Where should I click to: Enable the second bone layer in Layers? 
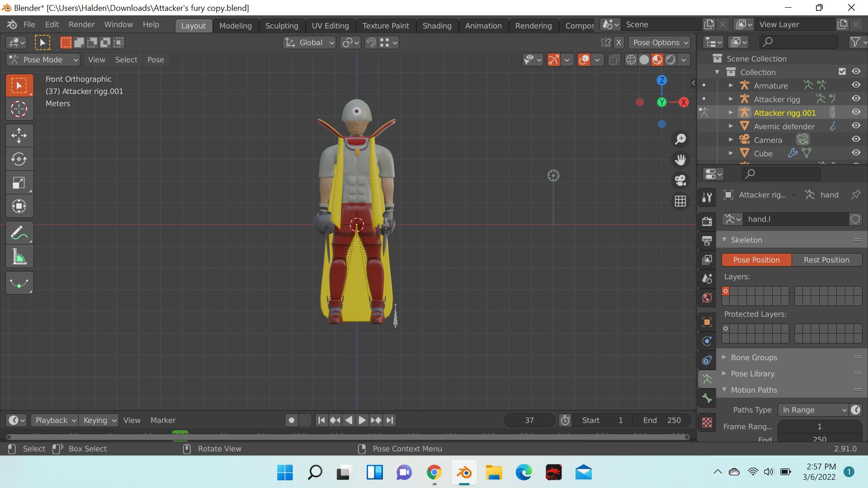click(x=733, y=291)
